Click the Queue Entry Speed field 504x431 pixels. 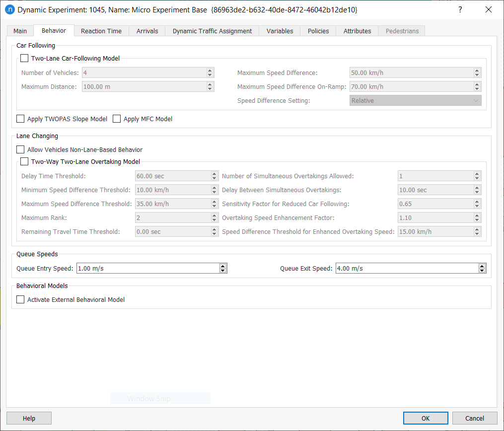[147, 268]
